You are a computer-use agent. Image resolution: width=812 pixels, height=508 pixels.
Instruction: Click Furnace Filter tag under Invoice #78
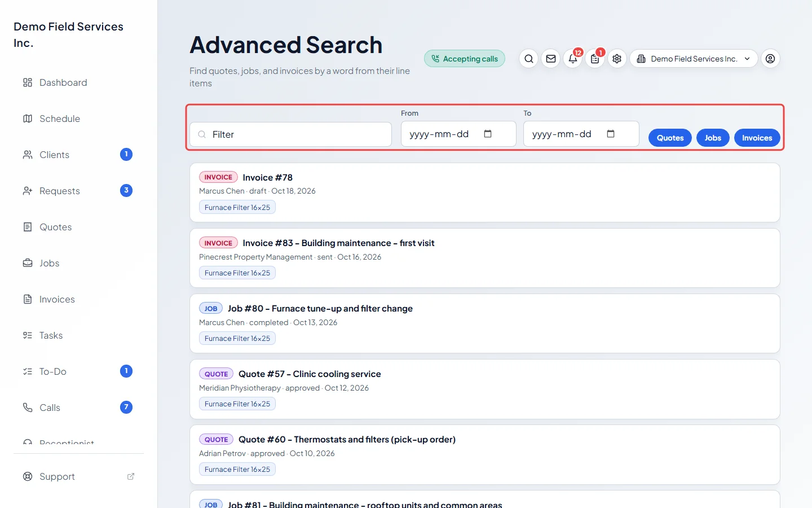pos(237,208)
